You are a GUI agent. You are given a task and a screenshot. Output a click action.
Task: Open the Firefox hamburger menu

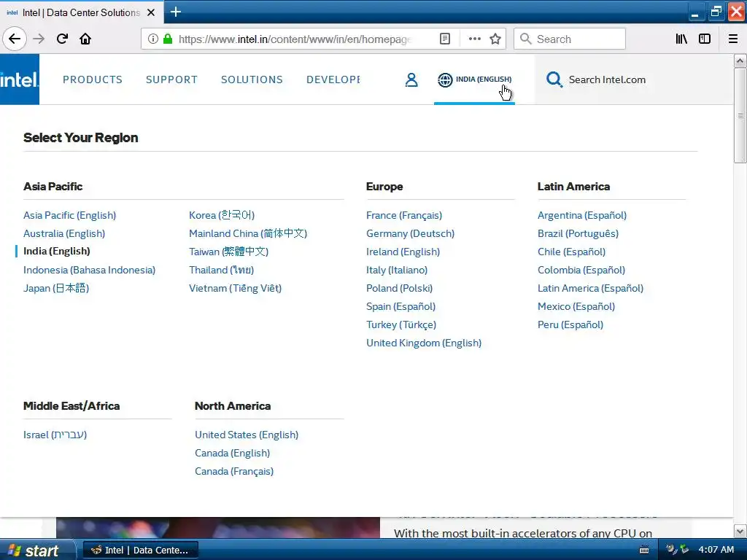733,39
